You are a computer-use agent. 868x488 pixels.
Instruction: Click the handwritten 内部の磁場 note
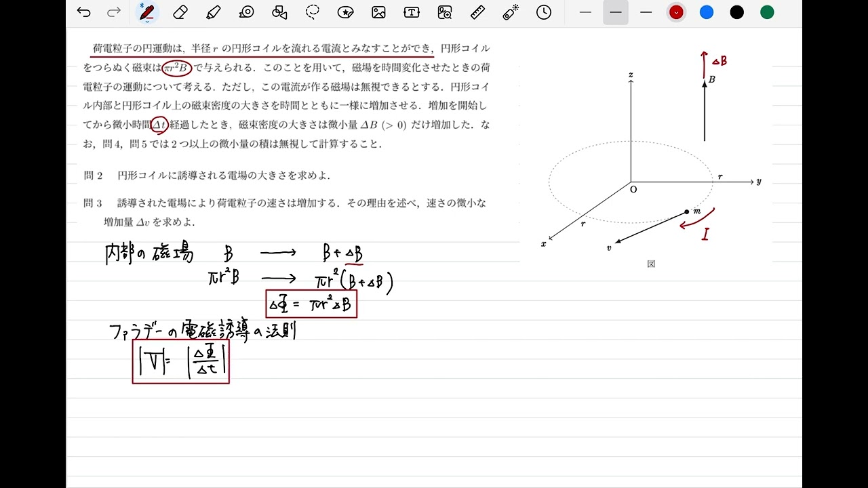coord(149,253)
